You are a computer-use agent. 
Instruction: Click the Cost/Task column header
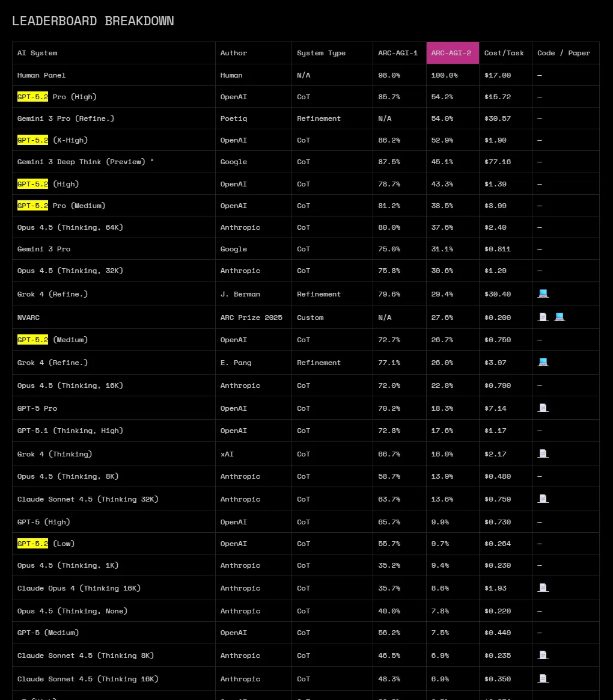point(504,53)
